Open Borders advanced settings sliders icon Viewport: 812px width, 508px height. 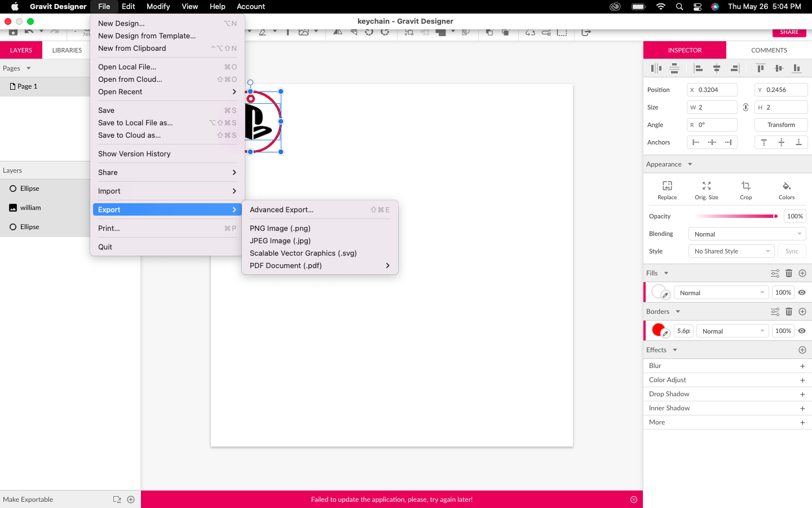coord(775,312)
